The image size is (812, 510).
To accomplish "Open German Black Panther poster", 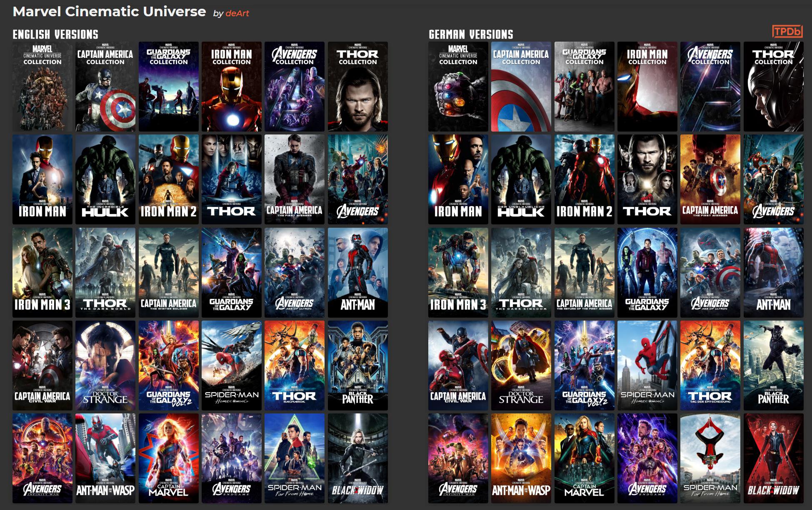I will (774, 366).
